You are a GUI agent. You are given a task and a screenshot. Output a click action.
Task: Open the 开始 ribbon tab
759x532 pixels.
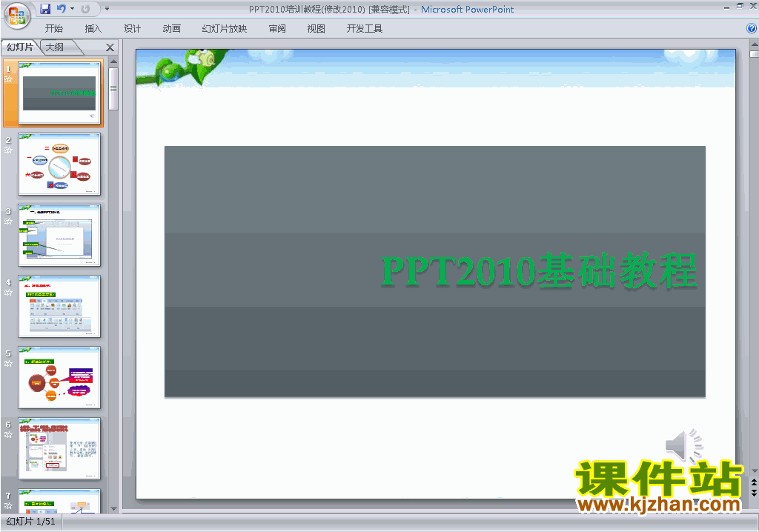pos(53,29)
